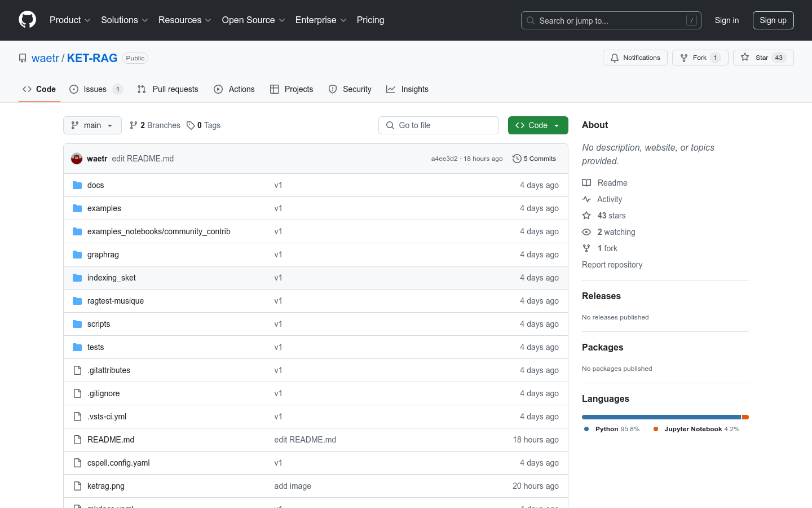
Task: Click the scripts folder icon
Action: pos(77,324)
